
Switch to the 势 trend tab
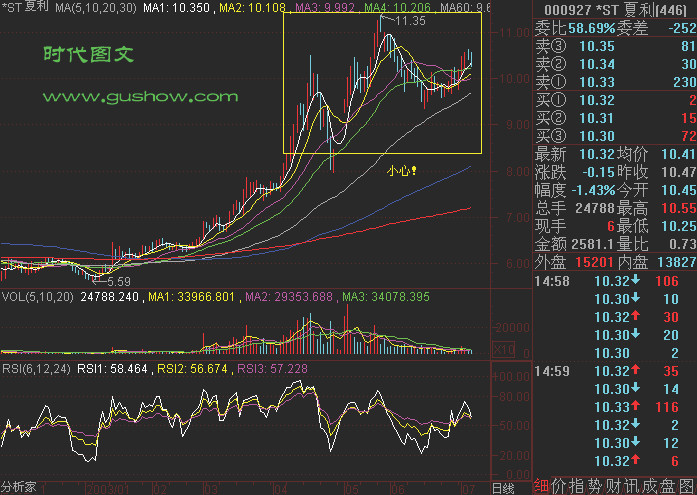[596, 487]
